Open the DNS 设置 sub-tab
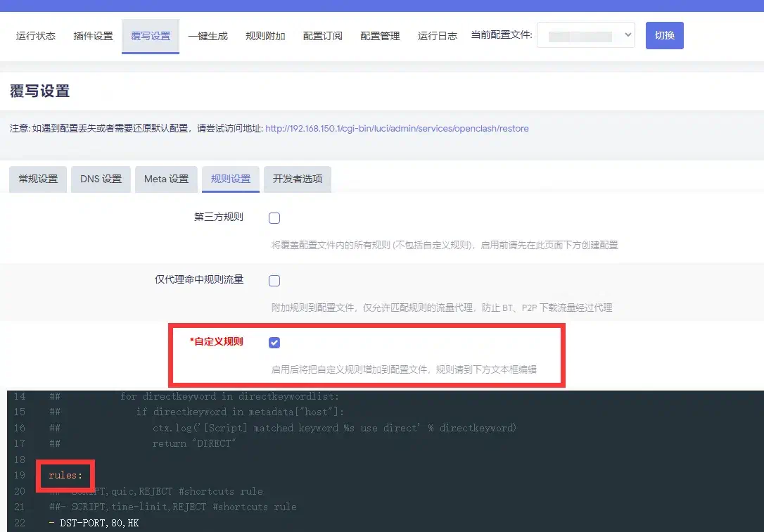The height and width of the screenshot is (532, 764). (101, 179)
